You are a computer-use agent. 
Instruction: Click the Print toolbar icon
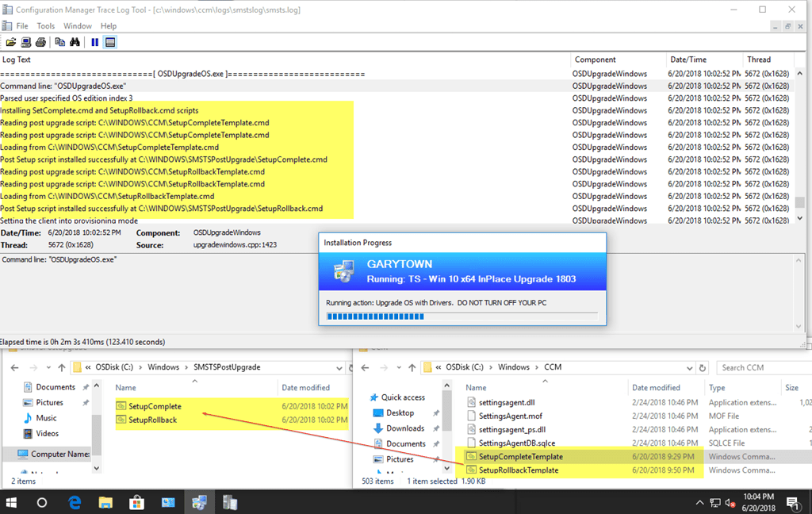41,42
